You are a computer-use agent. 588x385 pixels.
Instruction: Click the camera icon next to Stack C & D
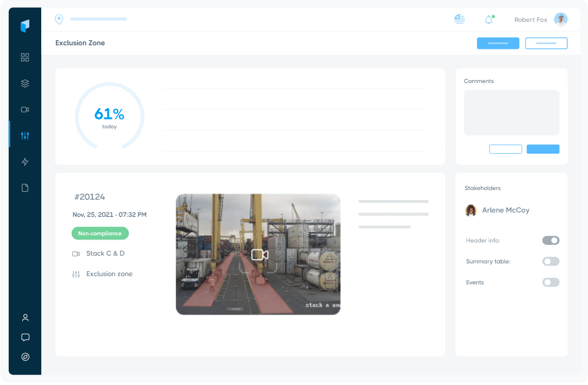[x=77, y=253]
